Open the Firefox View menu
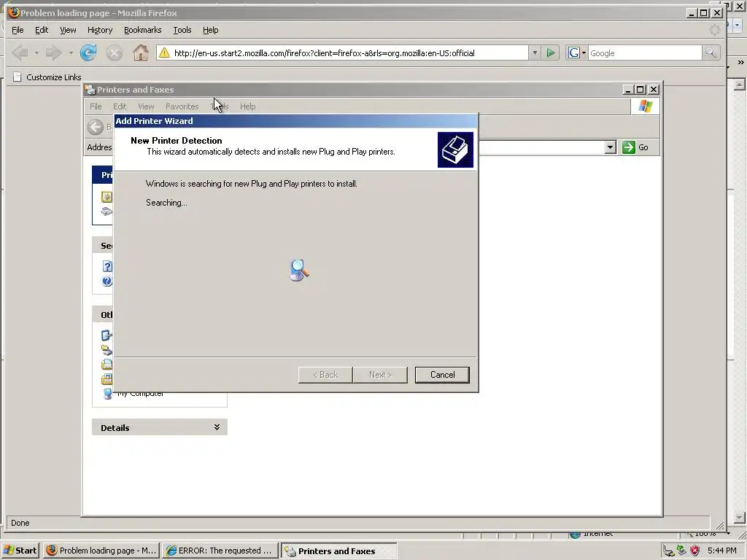Image resolution: width=747 pixels, height=560 pixels. (x=68, y=30)
